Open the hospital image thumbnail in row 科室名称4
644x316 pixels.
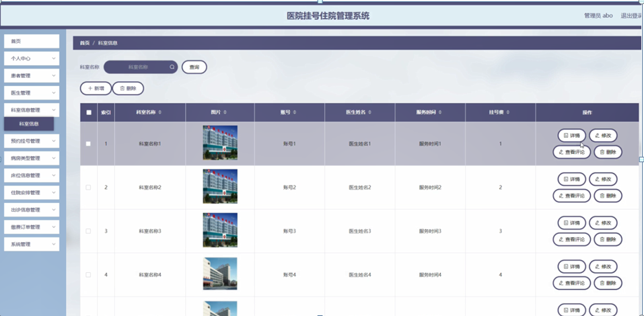[220, 274]
